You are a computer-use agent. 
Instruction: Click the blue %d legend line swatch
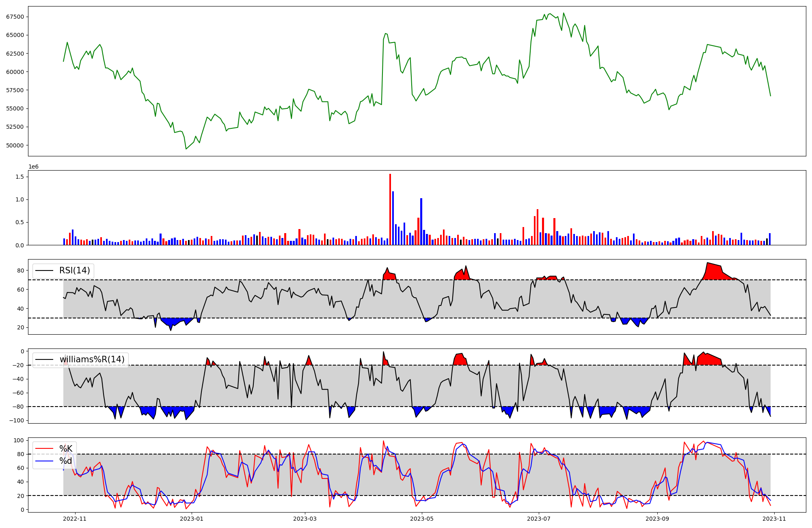(x=45, y=461)
